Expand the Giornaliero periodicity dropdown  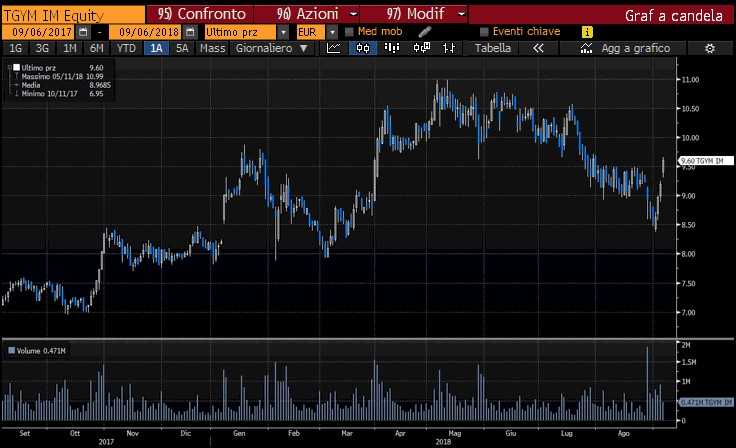point(304,48)
